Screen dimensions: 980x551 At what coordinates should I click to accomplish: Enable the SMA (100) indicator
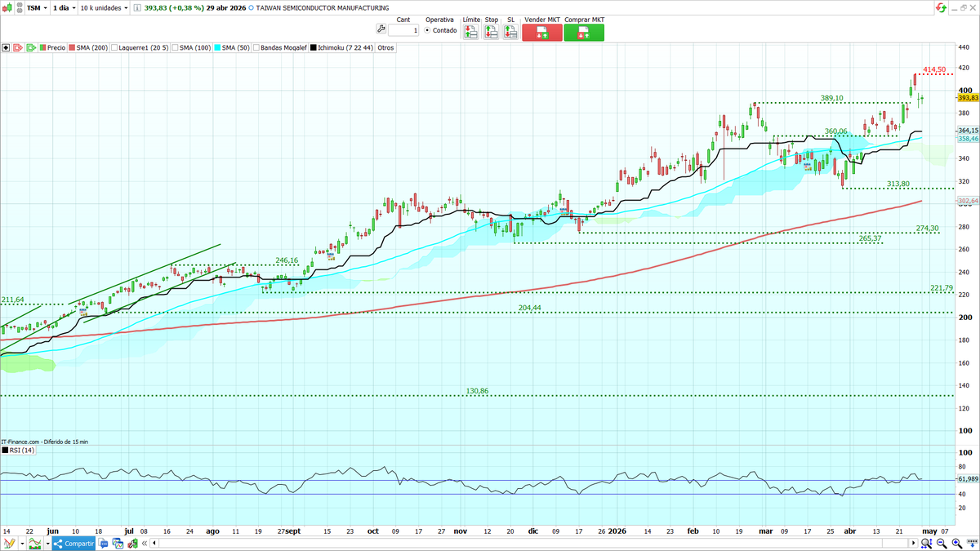[x=192, y=47]
